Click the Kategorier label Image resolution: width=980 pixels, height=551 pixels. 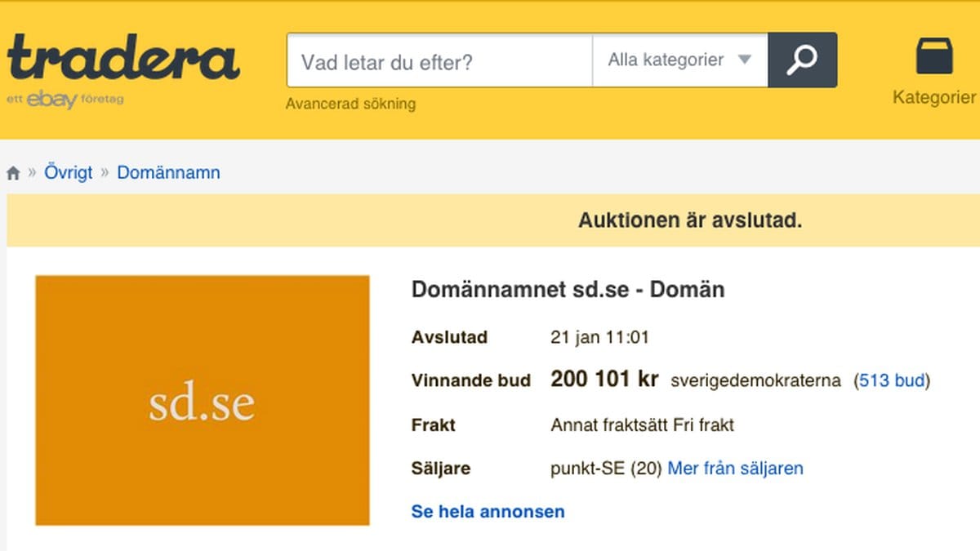click(934, 97)
